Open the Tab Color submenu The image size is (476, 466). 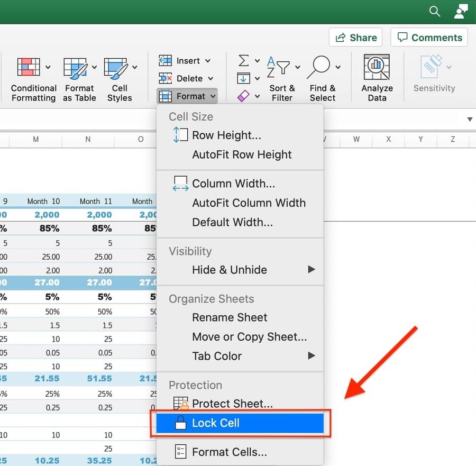coord(240,356)
